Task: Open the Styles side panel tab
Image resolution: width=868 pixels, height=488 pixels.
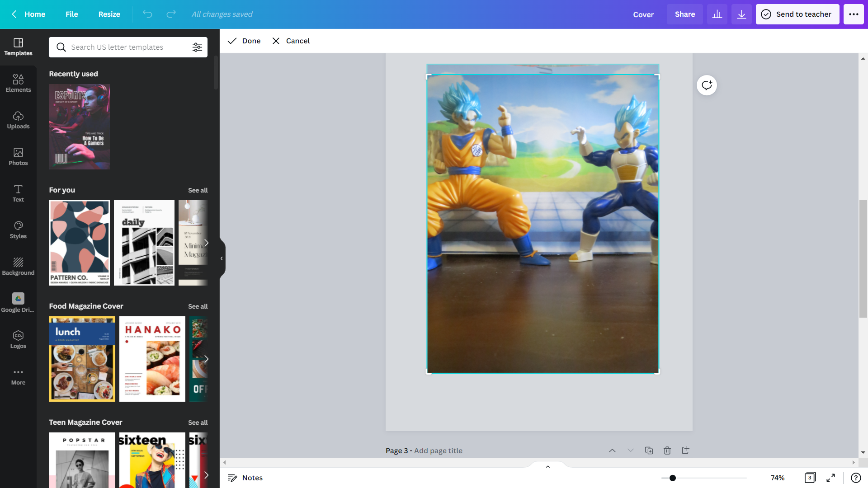Action: (x=18, y=230)
